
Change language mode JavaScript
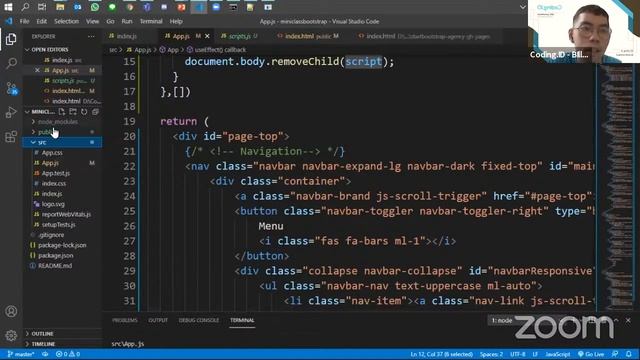pyautogui.click(x=558, y=354)
